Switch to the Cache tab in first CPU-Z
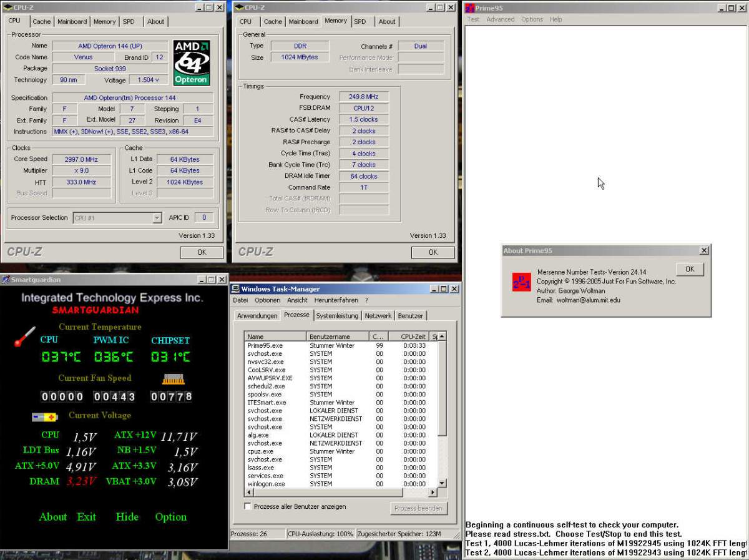The width and height of the screenshot is (749, 560). (x=41, y=21)
